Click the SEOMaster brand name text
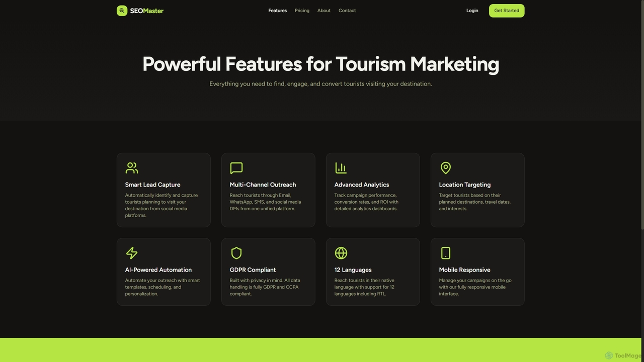 tap(146, 11)
